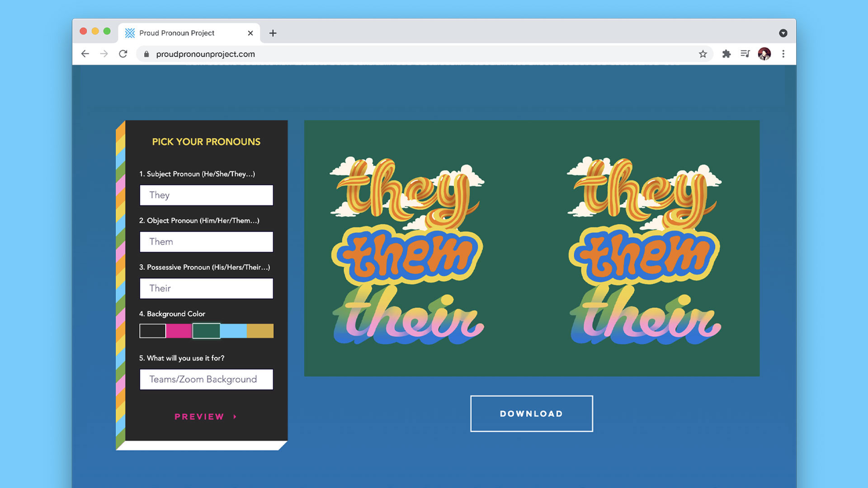Click the site lock security icon
This screenshot has height=488, width=868.
coord(146,54)
